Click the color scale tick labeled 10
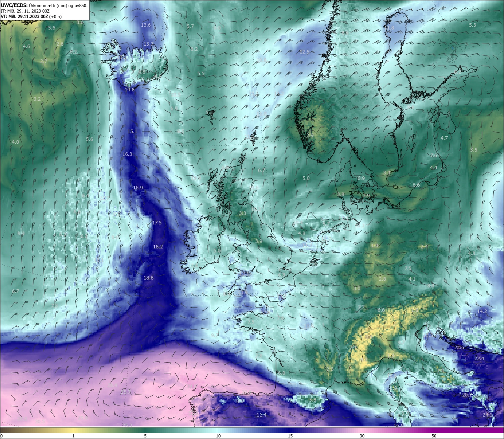The height and width of the screenshot is (439, 504). point(218,436)
